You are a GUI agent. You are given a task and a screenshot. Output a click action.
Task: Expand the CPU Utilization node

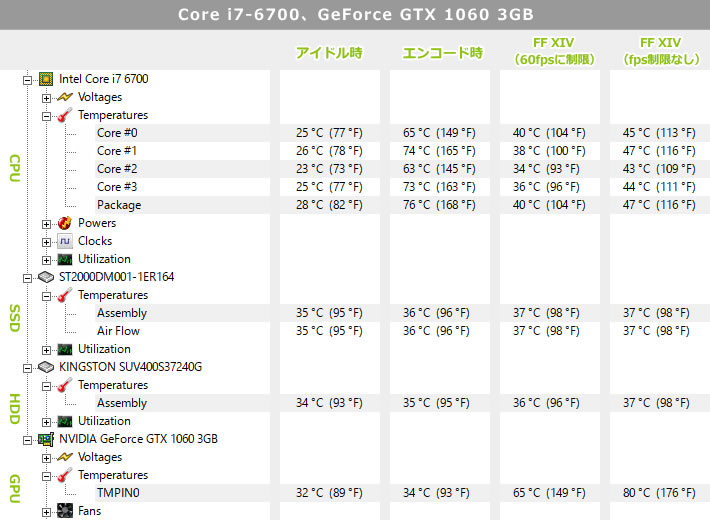[47, 260]
